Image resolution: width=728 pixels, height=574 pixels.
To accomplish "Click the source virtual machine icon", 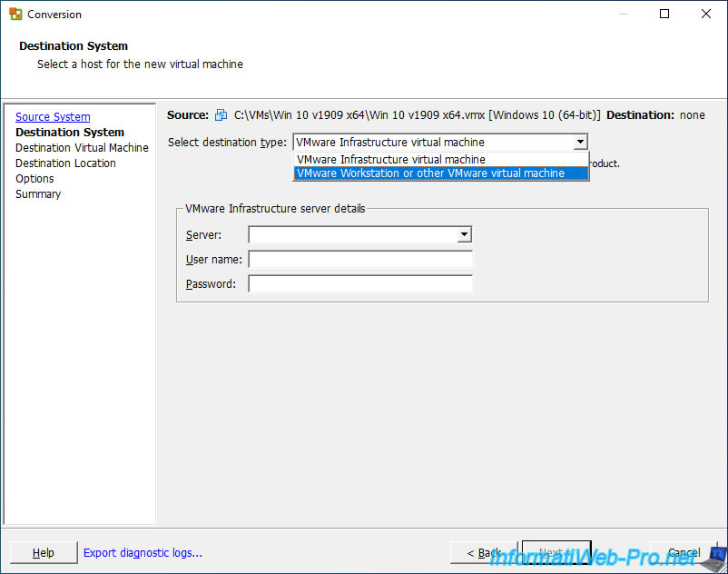I will (x=221, y=114).
